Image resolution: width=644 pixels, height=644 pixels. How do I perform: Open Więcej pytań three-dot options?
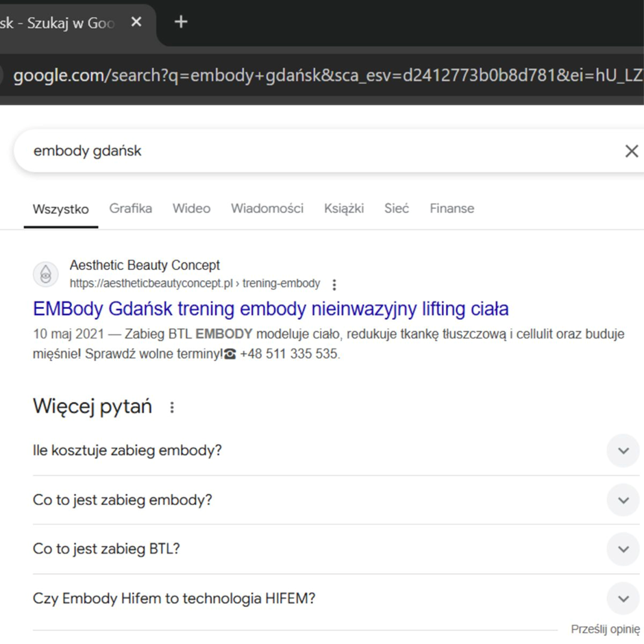tap(172, 407)
